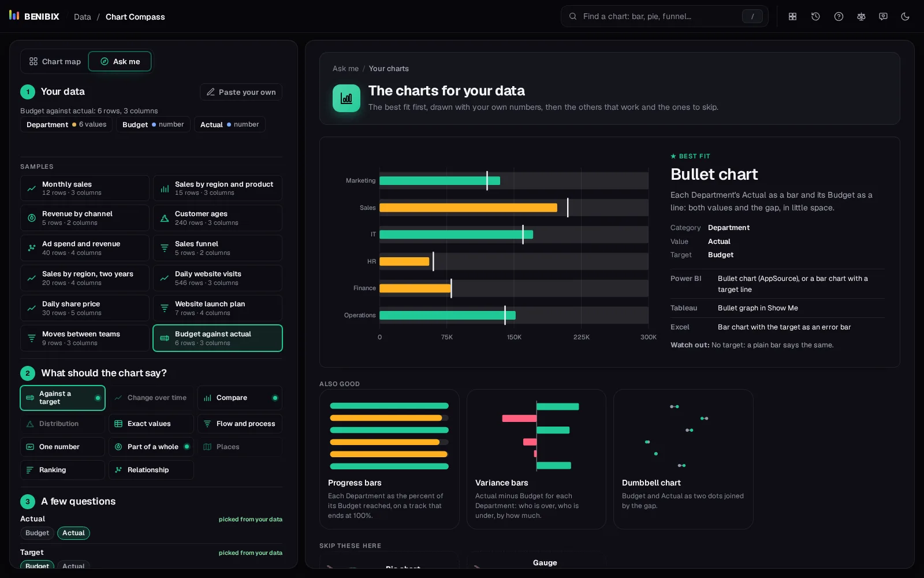Go to Data breadcrumb
Screen dimensions: 924x578
click(83, 17)
